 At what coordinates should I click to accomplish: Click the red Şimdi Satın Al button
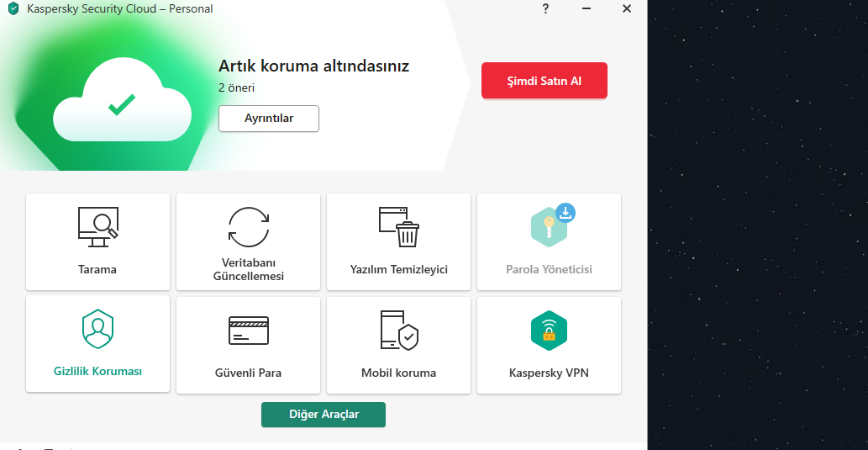(544, 81)
